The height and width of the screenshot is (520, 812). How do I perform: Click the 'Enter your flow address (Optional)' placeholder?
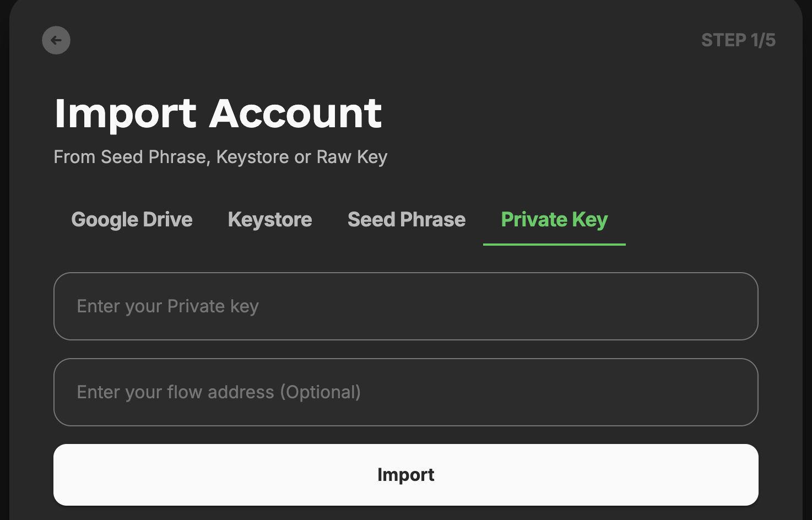tap(219, 392)
